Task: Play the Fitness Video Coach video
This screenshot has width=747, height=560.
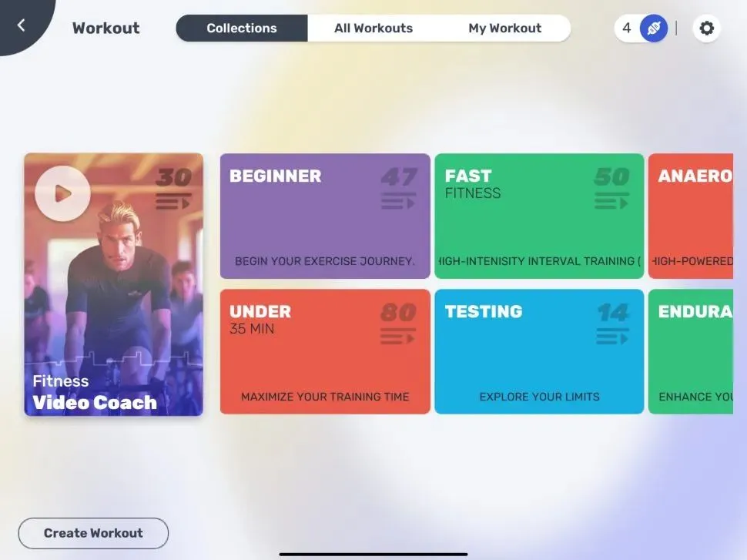Action: click(62, 193)
